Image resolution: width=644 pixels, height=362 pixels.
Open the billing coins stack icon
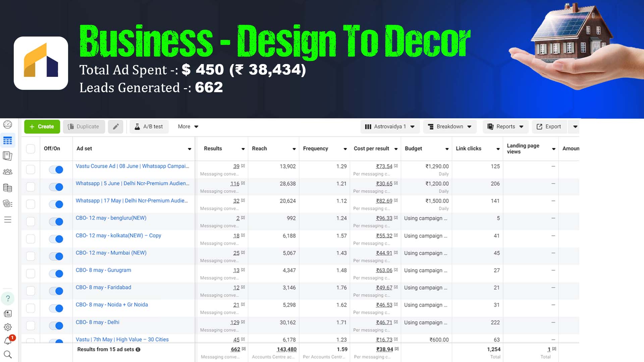point(8,188)
